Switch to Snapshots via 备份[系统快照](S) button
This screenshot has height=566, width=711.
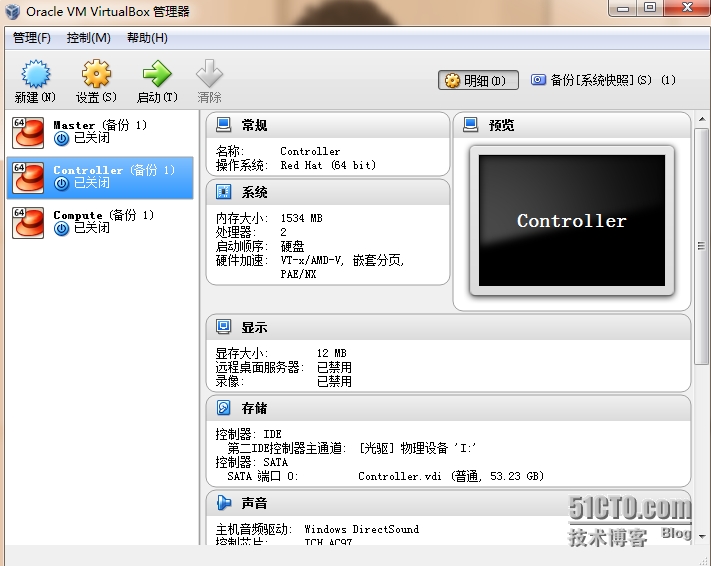pyautogui.click(x=603, y=80)
